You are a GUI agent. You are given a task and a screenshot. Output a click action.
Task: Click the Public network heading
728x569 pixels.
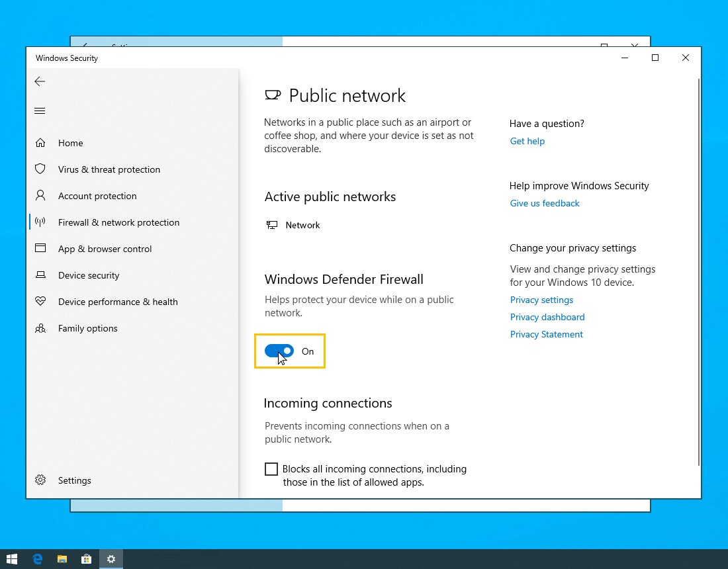[x=347, y=96]
